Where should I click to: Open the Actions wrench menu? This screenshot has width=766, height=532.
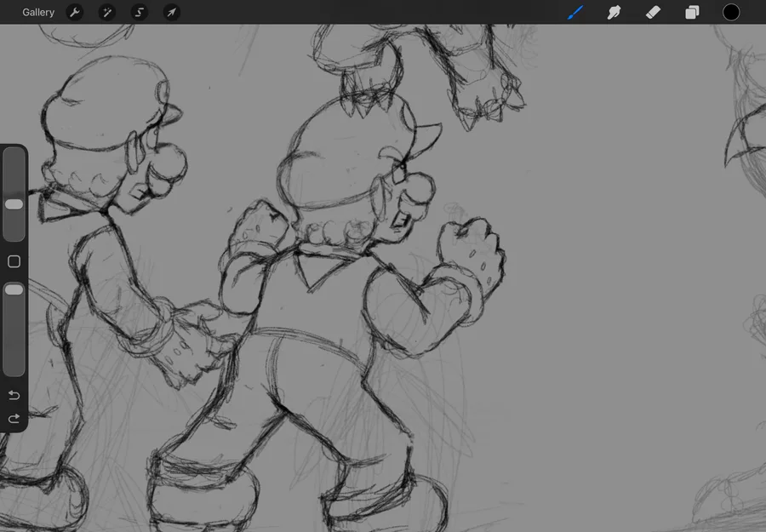[x=75, y=12]
